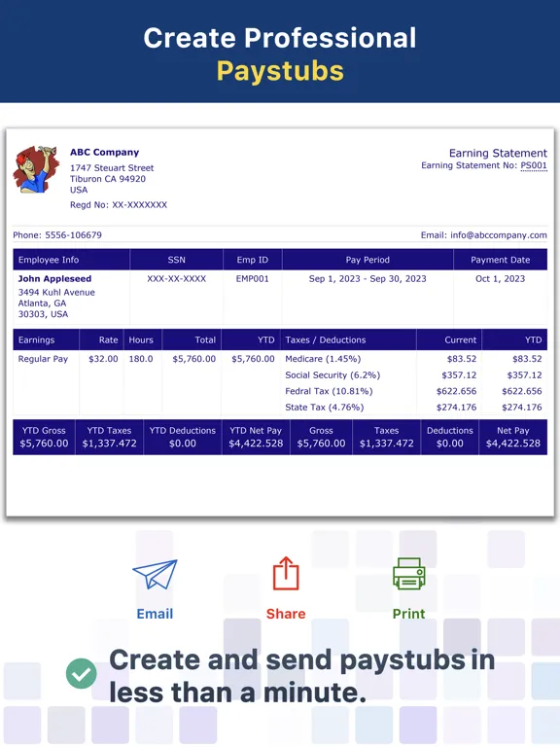Click the Emp ID column header
560x747 pixels.
click(253, 260)
